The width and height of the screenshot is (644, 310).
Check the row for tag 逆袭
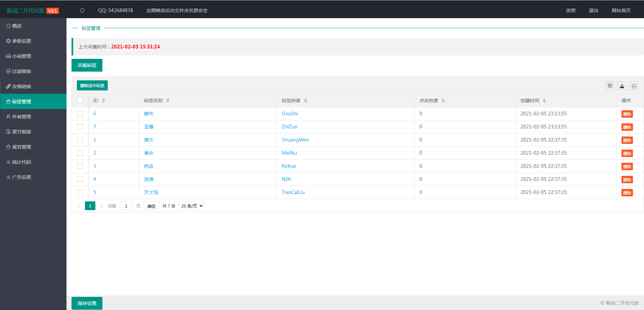pos(80,179)
